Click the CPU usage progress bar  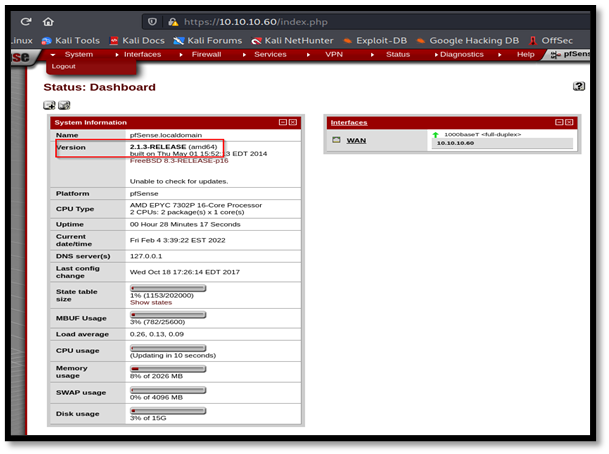click(x=168, y=348)
